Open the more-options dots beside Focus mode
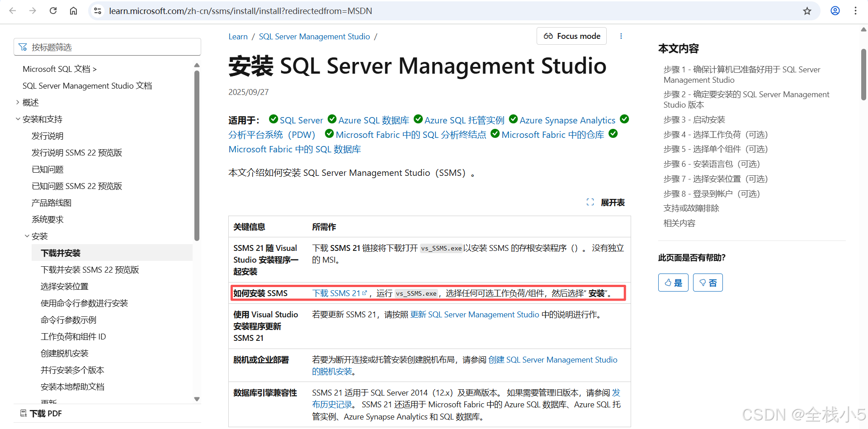868x429 pixels. pos(621,36)
